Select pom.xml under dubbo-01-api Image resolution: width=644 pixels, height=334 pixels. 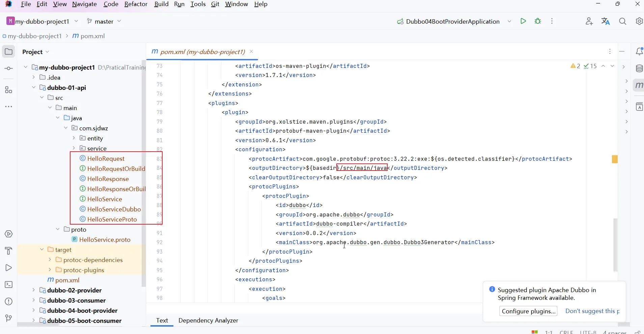(67, 280)
